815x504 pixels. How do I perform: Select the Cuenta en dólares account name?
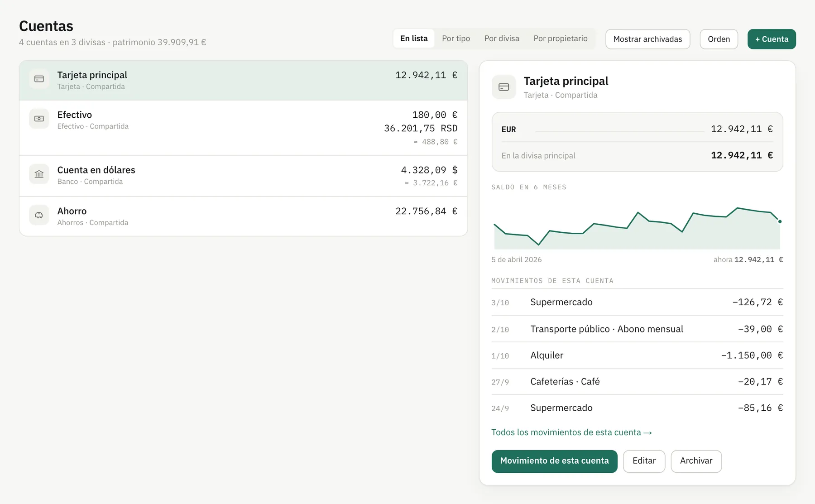[96, 170]
